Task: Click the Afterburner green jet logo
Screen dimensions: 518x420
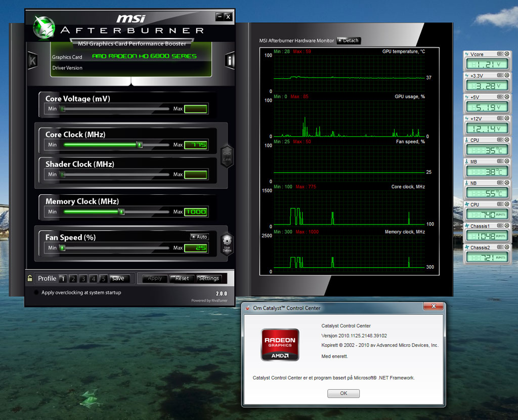Action: [x=44, y=27]
